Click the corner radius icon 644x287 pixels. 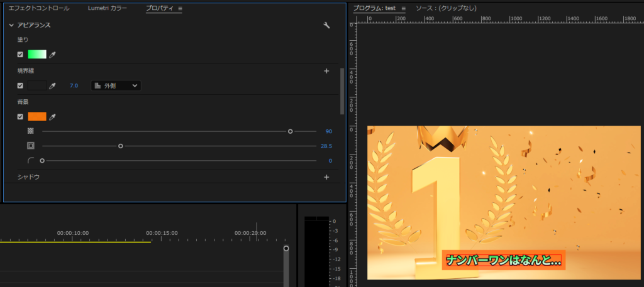point(30,161)
